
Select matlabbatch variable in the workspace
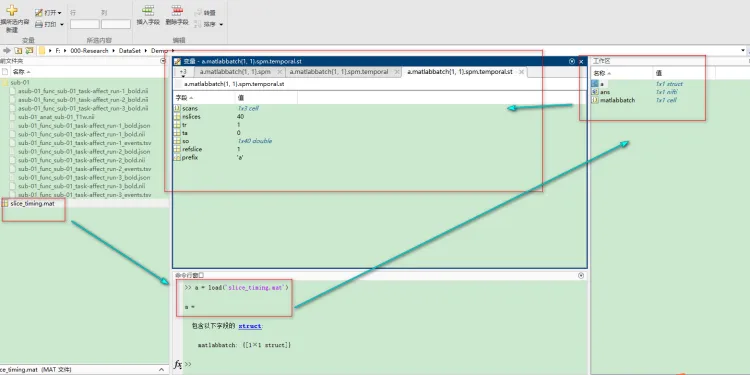[618, 100]
